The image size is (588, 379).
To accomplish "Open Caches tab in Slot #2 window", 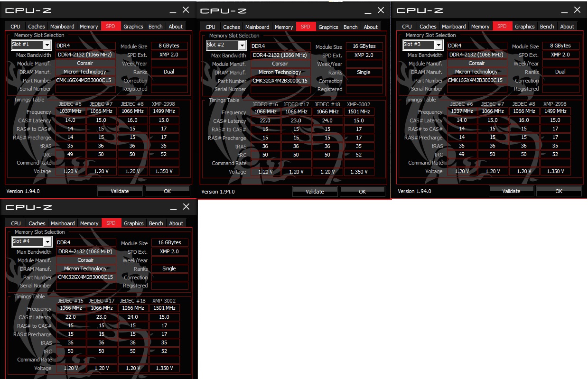I will 232,27.
